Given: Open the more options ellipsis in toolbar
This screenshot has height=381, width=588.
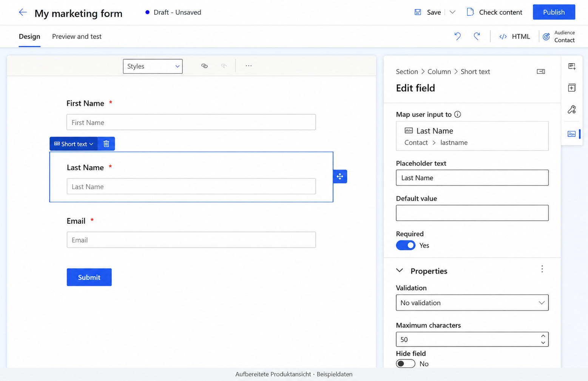Looking at the screenshot, I should [x=248, y=66].
